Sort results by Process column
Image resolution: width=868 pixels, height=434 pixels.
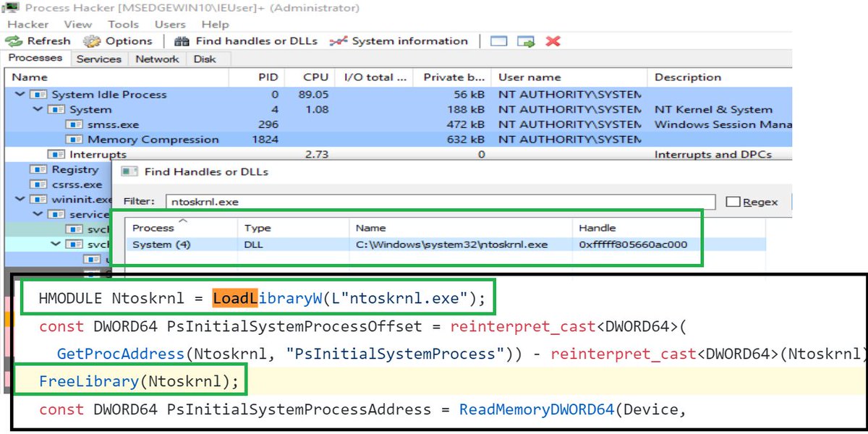[x=182, y=228]
